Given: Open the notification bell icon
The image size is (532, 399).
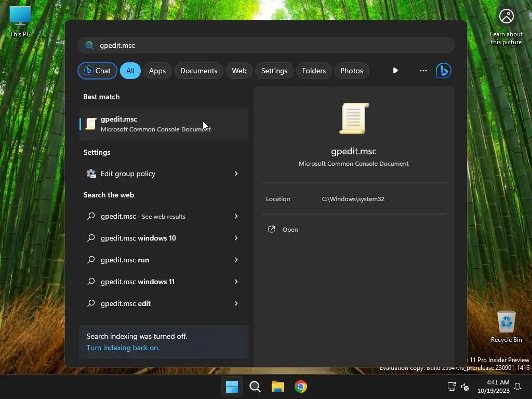Looking at the screenshot, I should coord(517,387).
